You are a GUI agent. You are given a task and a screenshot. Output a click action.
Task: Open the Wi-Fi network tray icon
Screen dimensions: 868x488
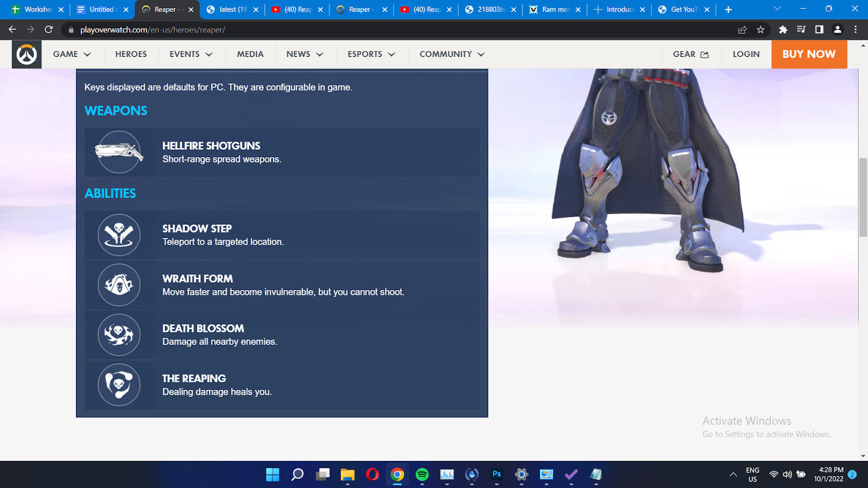(774, 474)
